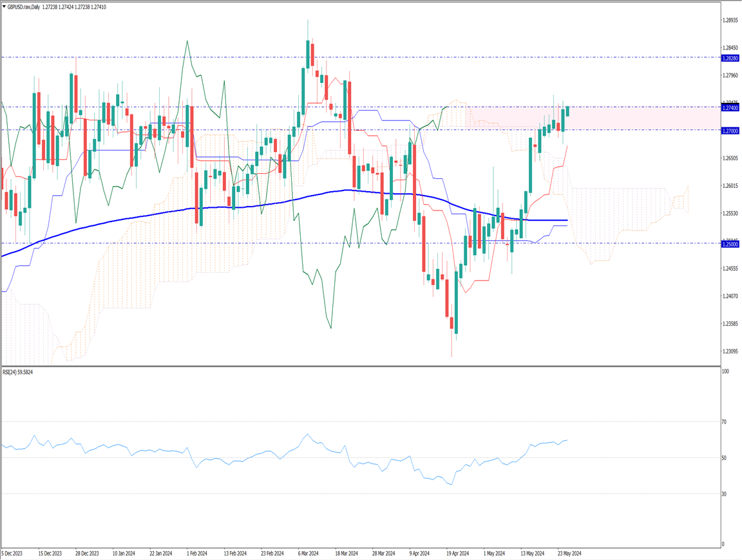
Task: Click the 19 Apr 2024 date label
Action: 457,553
